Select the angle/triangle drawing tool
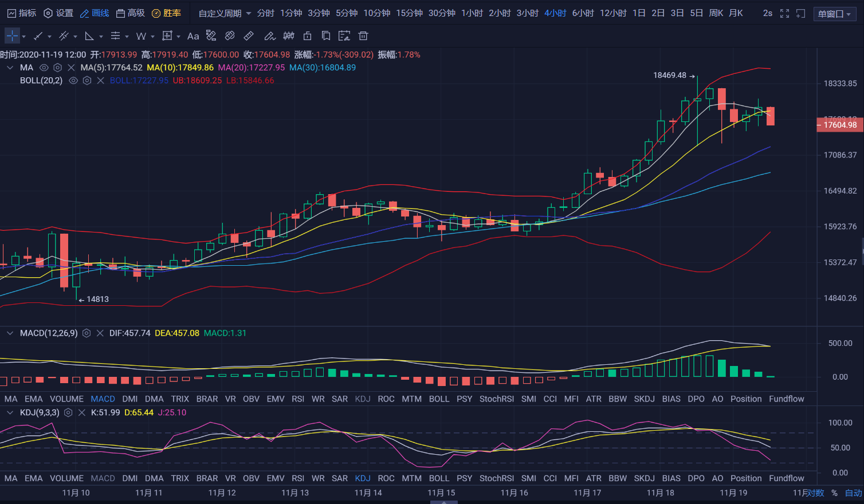The height and width of the screenshot is (504, 864). 89,36
